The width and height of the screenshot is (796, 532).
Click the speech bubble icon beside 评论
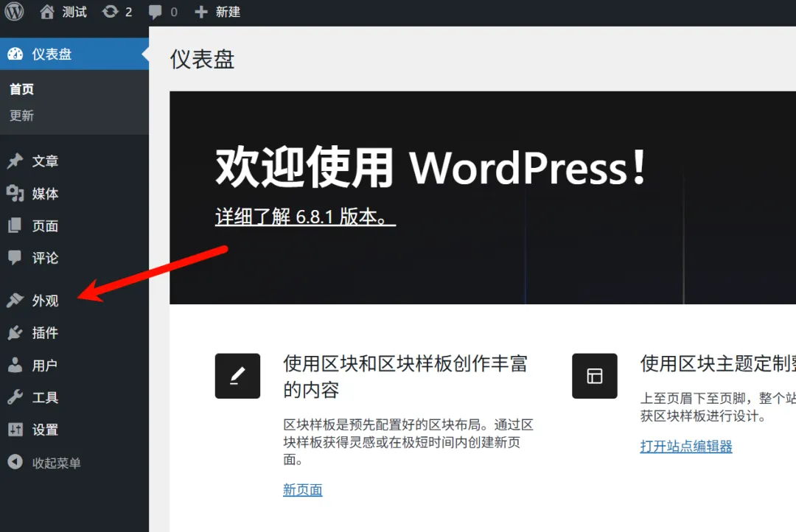point(15,258)
